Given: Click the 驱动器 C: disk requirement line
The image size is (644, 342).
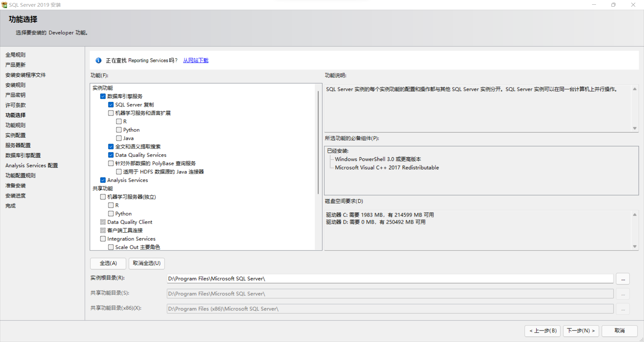Looking at the screenshot, I should point(380,215).
